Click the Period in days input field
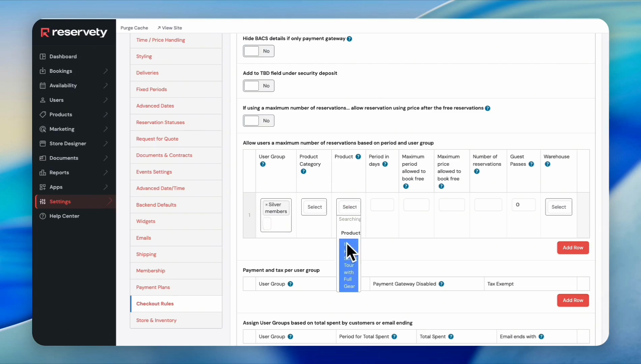The image size is (641, 364). 382,205
